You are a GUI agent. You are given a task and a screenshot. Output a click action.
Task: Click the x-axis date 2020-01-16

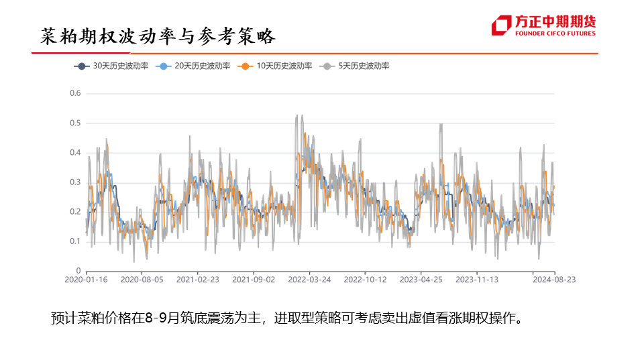[x=87, y=280]
